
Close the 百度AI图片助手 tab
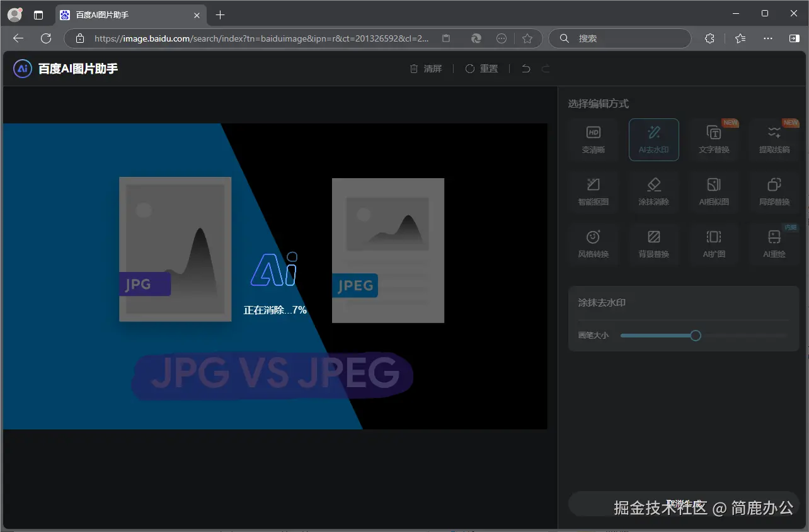click(x=197, y=15)
